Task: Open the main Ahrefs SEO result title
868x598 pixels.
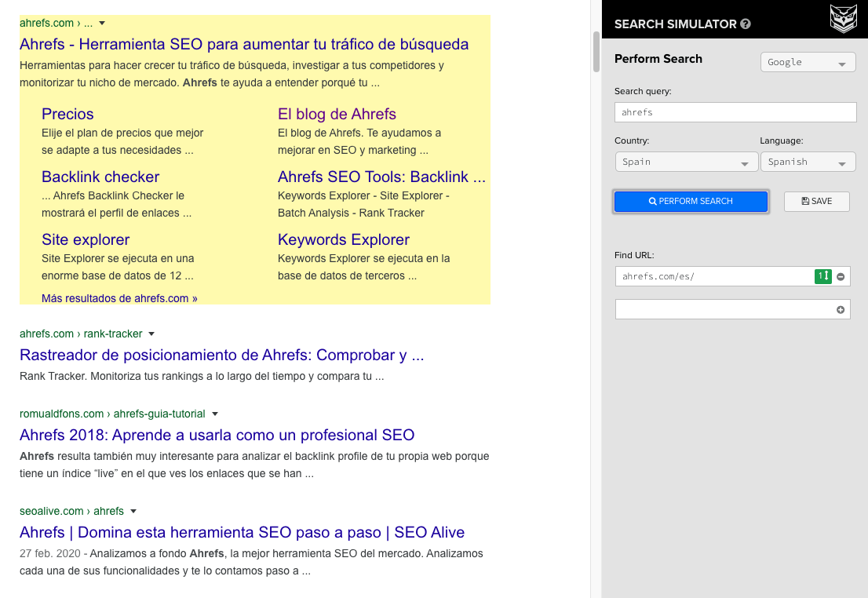Action: [x=243, y=44]
